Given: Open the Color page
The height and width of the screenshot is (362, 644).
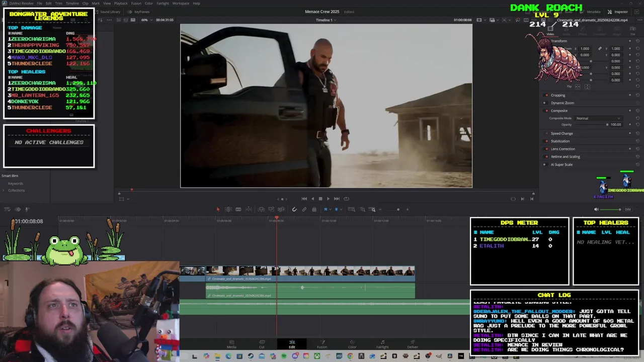Looking at the screenshot, I should 352,344.
